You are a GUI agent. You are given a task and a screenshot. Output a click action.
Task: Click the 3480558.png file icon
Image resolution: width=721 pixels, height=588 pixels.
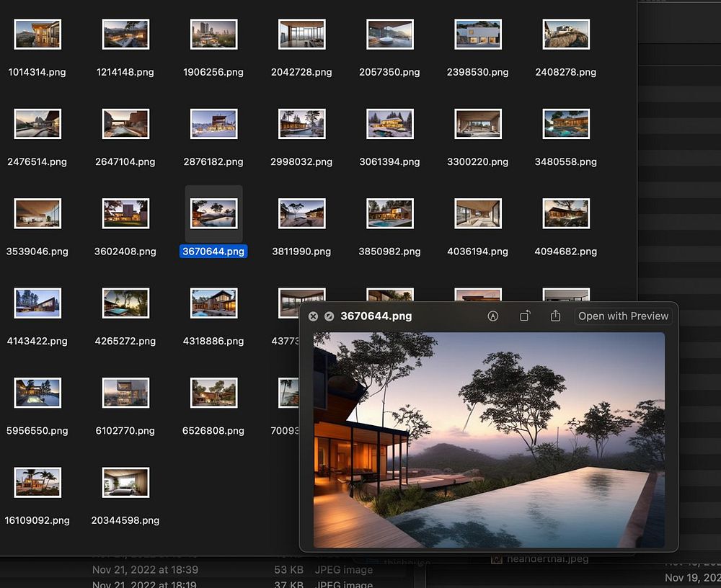[566, 124]
